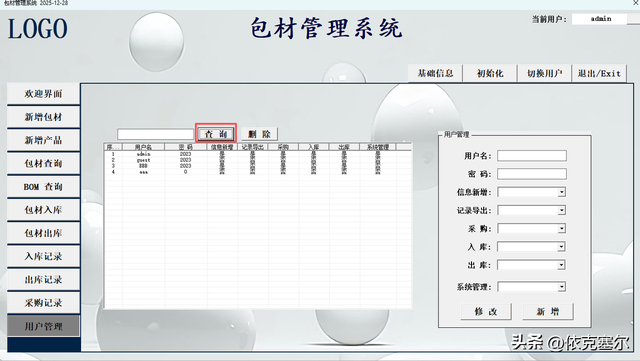Click the 查询 search button
The width and height of the screenshot is (640, 361).
(x=216, y=134)
